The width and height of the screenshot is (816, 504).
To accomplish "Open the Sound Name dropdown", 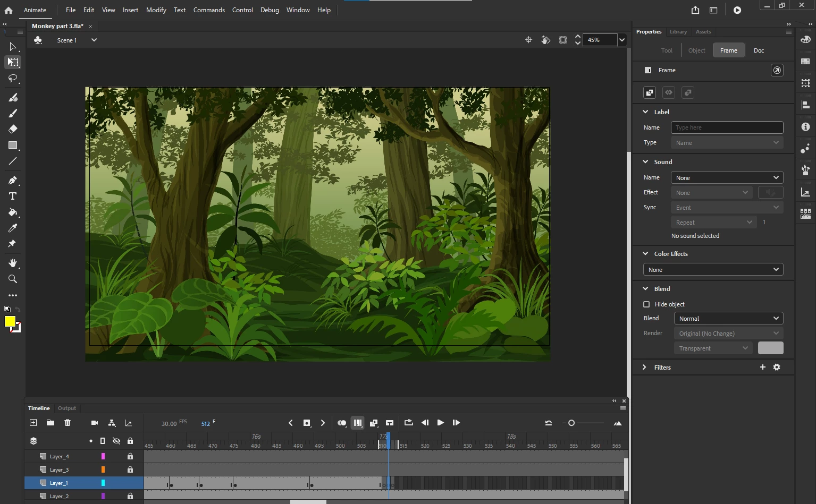I will (727, 178).
